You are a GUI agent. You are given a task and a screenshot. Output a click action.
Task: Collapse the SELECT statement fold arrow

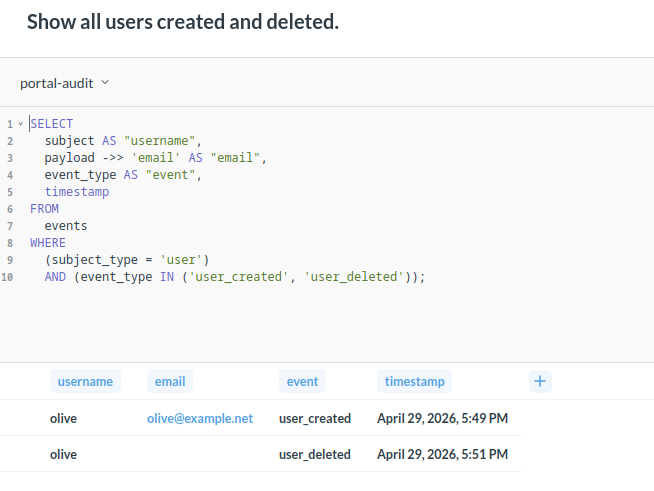(x=20, y=124)
